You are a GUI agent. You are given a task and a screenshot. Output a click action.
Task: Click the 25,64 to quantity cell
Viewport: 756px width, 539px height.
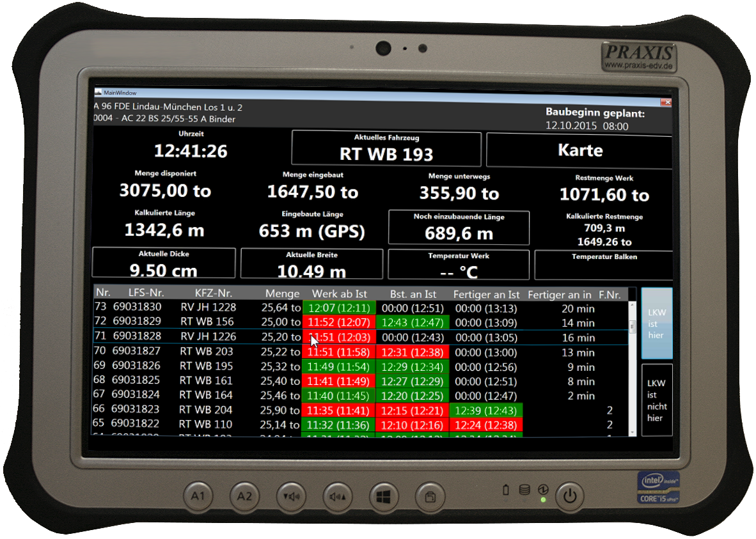coord(281,308)
